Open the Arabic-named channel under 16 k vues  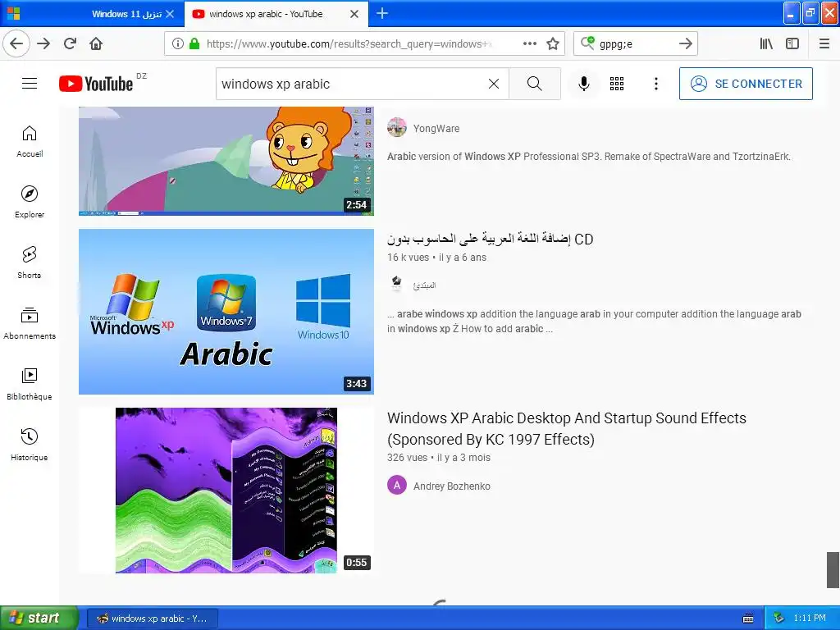(x=424, y=285)
